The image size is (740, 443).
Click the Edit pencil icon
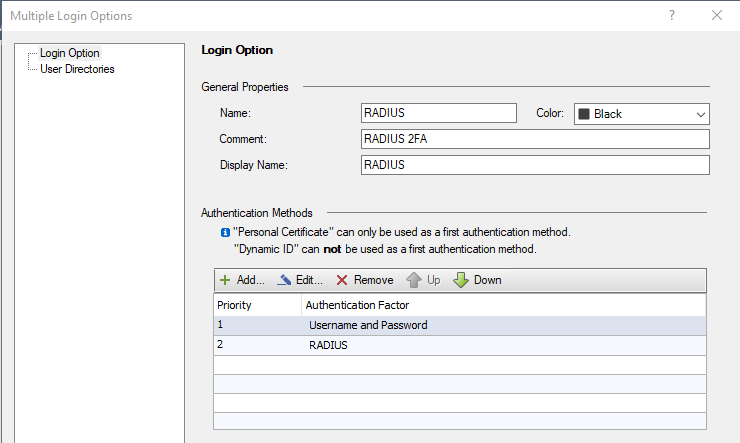tap(284, 280)
